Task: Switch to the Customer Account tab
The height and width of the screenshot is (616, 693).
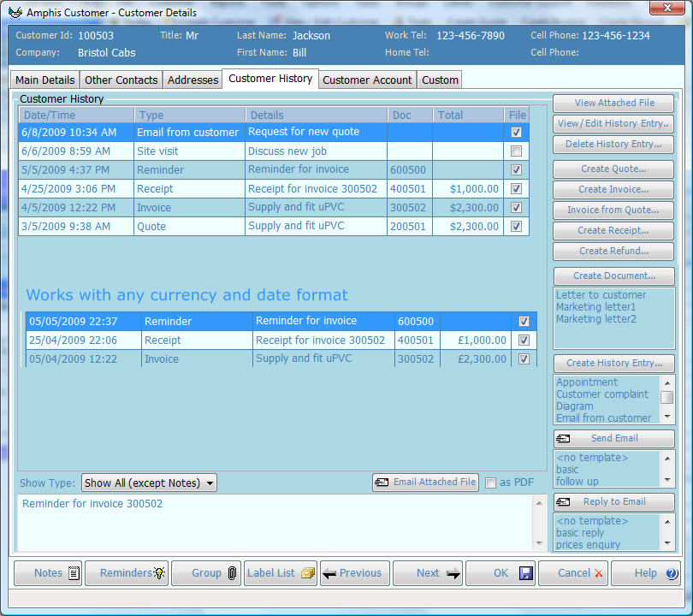Action: click(367, 80)
